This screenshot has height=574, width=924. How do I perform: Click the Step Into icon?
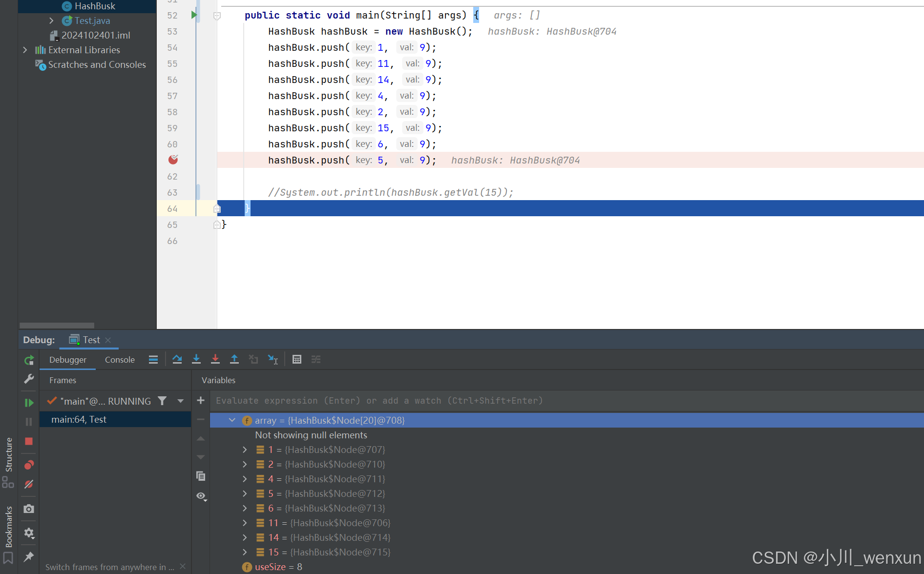(196, 360)
